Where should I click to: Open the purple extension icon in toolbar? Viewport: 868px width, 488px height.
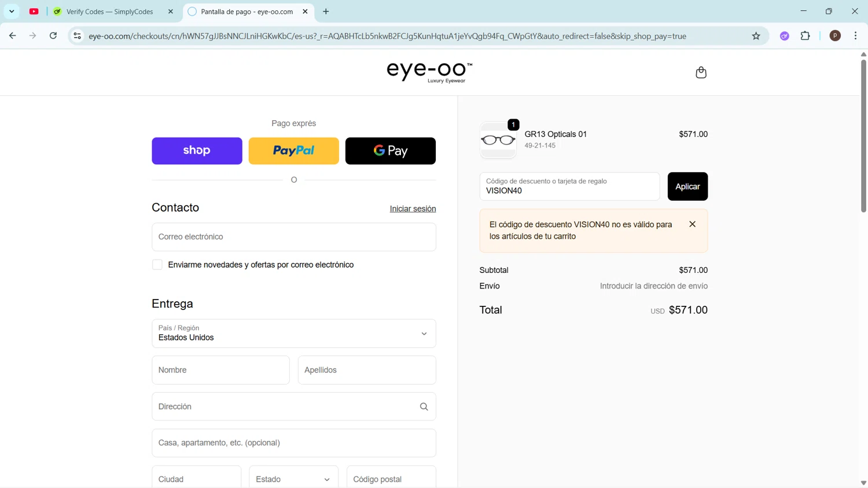click(x=784, y=36)
